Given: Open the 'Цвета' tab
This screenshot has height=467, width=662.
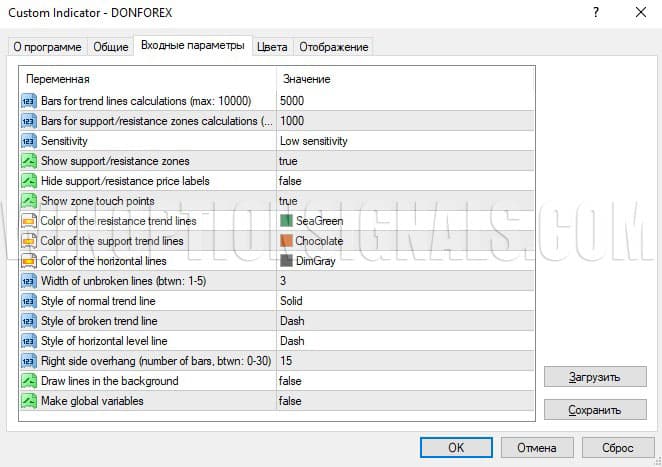Looking at the screenshot, I should (x=272, y=47).
